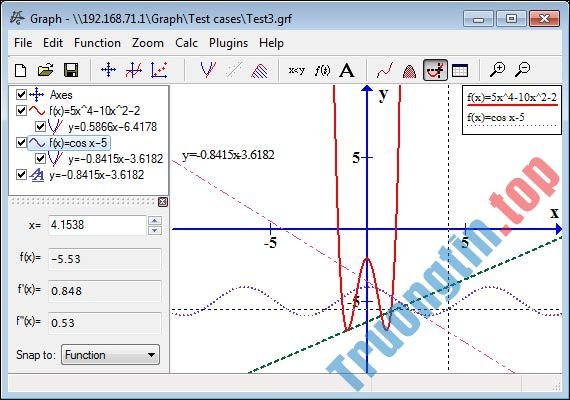Click the Graph app icon in title bar
Viewport: 570px width, 400px height.
point(17,17)
